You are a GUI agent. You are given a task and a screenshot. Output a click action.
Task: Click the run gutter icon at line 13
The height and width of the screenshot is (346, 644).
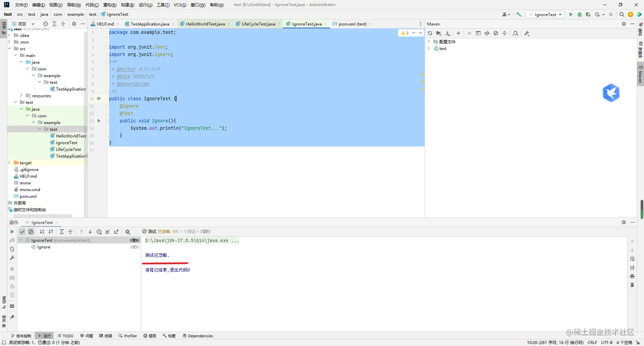pos(99,121)
